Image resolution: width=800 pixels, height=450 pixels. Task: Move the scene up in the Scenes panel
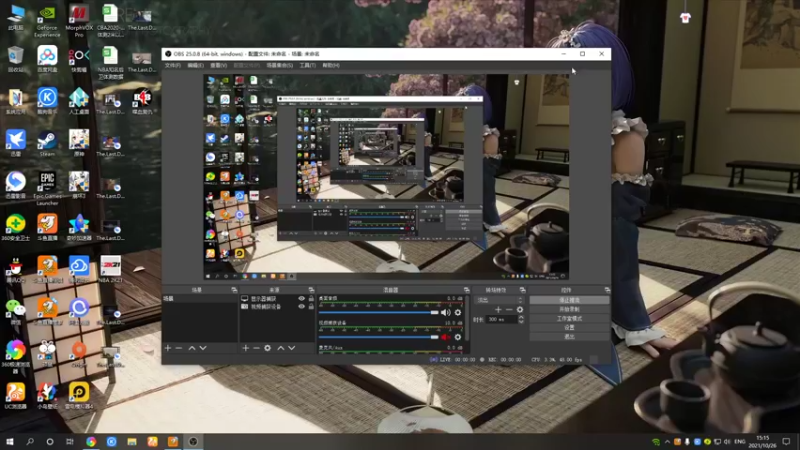coord(192,348)
